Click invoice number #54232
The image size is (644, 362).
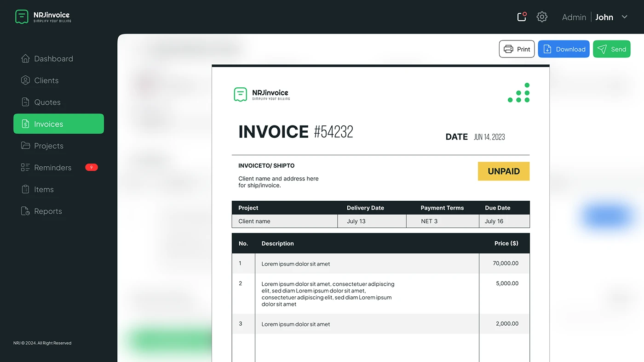pos(333,132)
